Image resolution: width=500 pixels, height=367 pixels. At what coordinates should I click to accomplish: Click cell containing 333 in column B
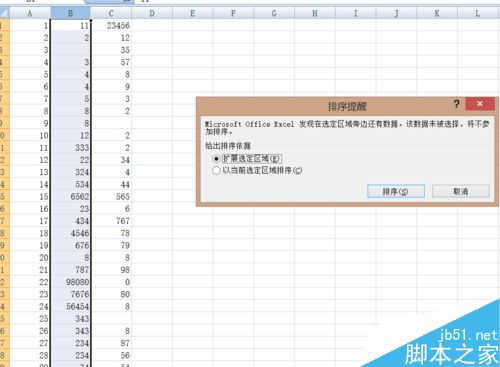pos(70,148)
